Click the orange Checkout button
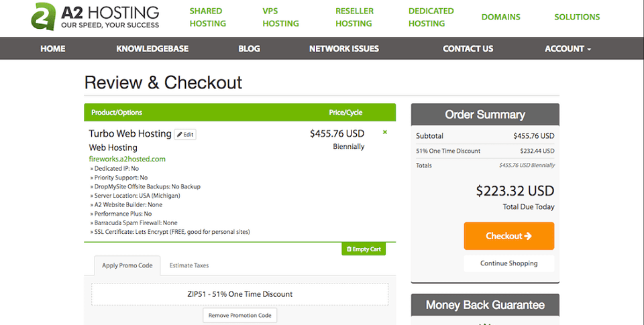 tap(509, 236)
